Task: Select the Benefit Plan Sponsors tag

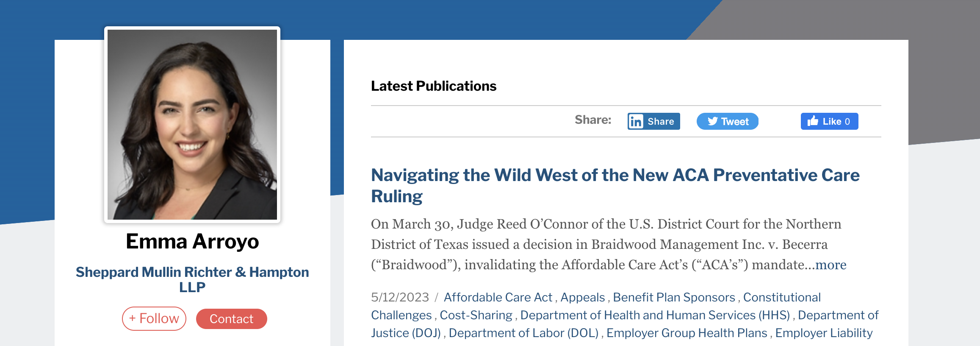Action: tap(674, 297)
